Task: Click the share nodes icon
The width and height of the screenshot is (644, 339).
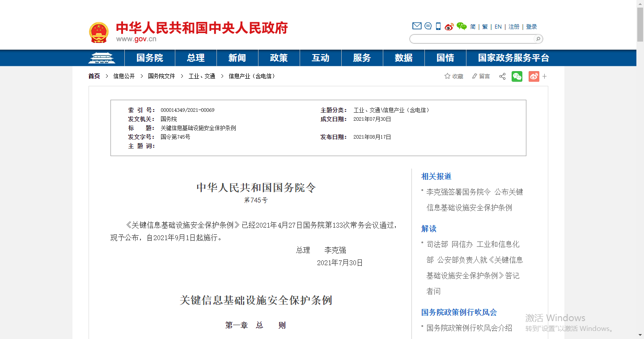Action: click(502, 76)
